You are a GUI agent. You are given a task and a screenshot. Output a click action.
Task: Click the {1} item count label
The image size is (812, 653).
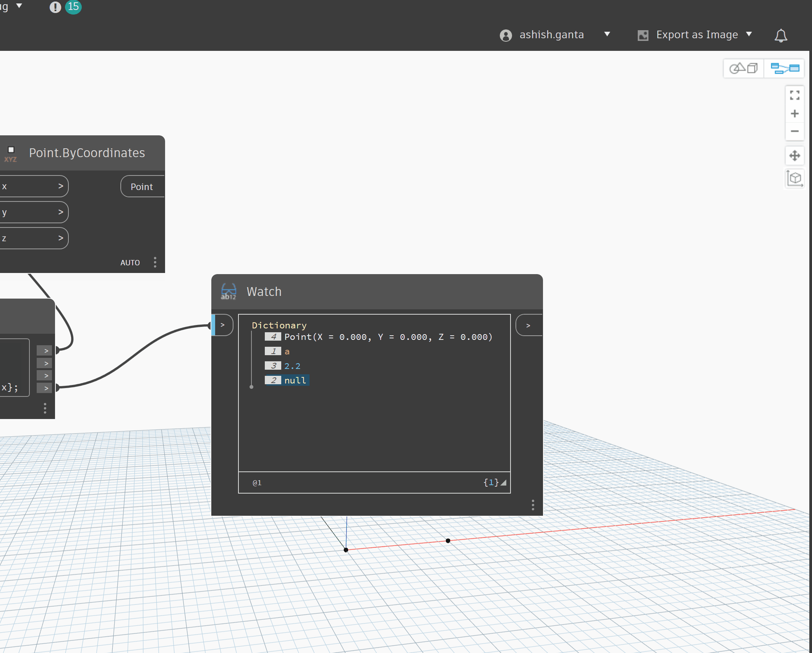point(491,482)
